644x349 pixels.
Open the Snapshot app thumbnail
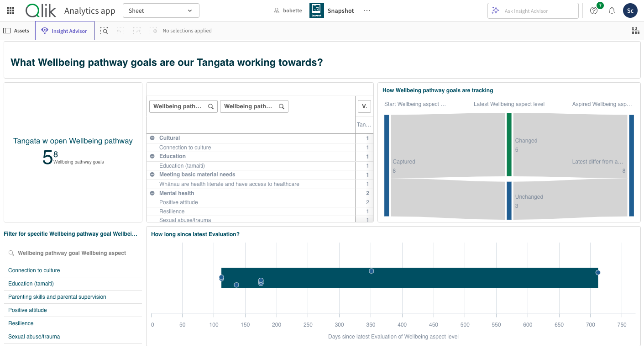tap(317, 11)
